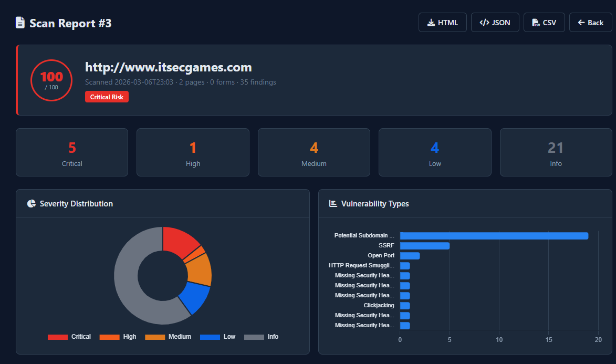Click the Clickjacking axis label
This screenshot has width=616, height=364.
(x=379, y=305)
